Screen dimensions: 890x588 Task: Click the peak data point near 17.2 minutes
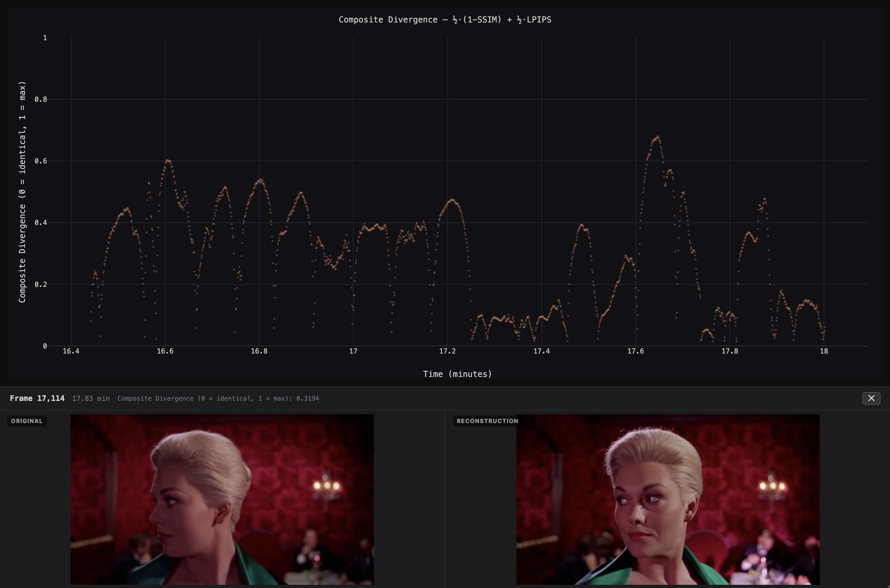452,200
